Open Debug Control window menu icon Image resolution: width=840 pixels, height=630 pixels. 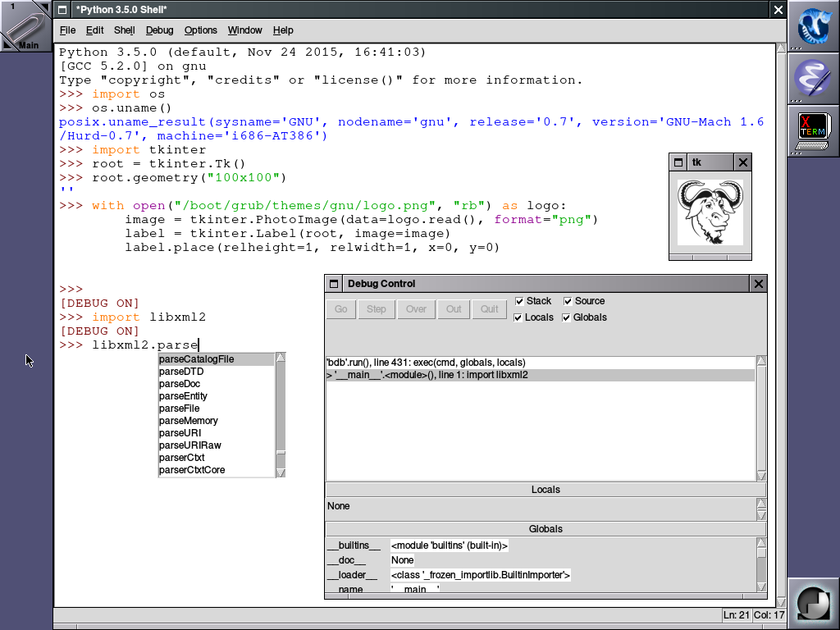tap(334, 284)
